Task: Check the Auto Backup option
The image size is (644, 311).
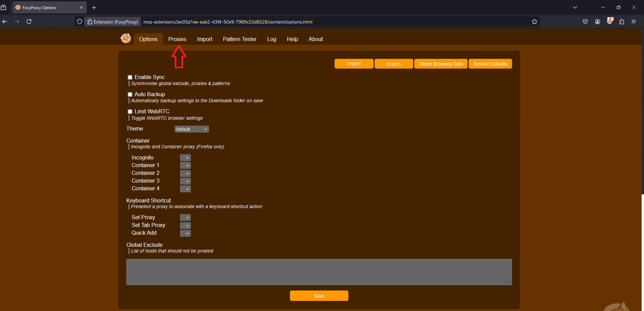Action: click(x=130, y=94)
